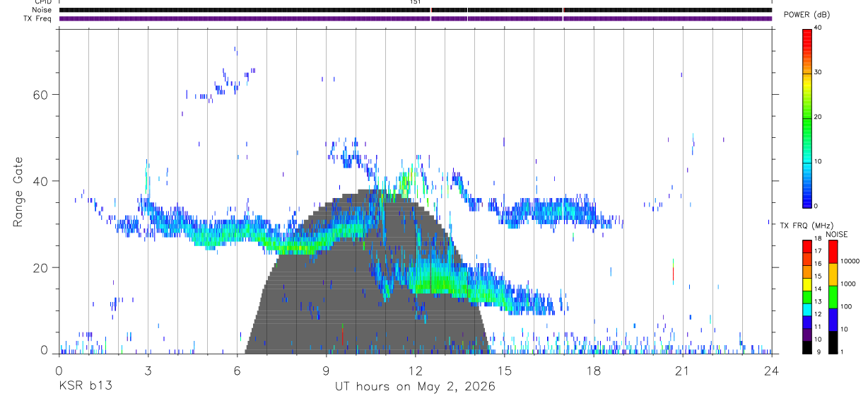Click the 'POWER (dB)' legend title
Image resolution: width=868 pixels, height=401 pixels.
pyautogui.click(x=807, y=15)
